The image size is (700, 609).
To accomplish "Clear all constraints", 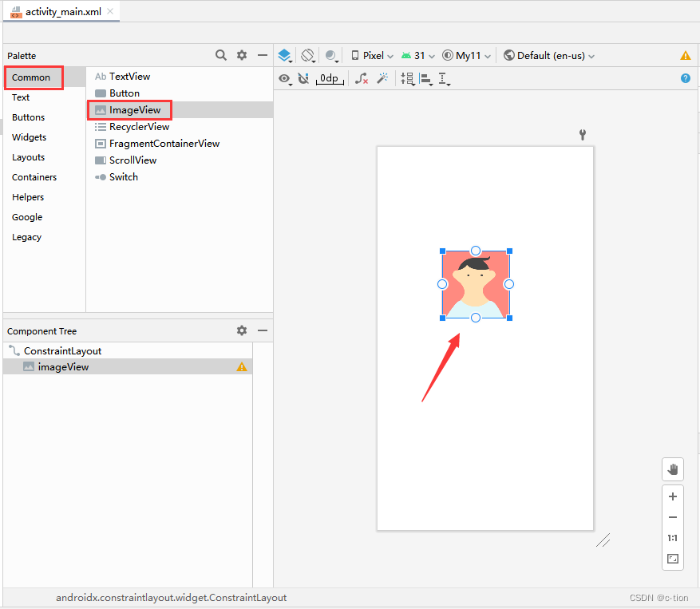I will pos(362,78).
